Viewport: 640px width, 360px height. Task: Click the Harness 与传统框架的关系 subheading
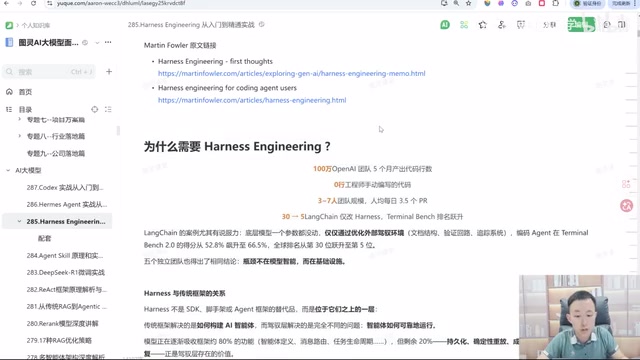click(184, 293)
